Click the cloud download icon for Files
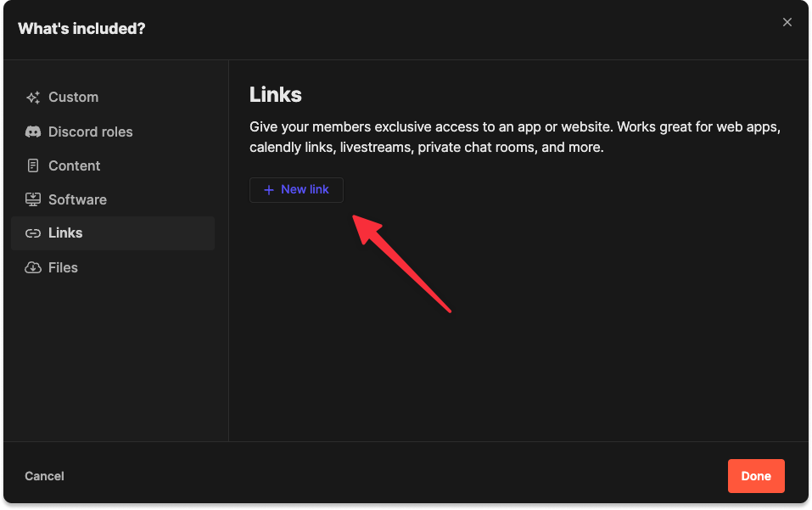Image resolution: width=812 pixels, height=510 pixels. tap(33, 267)
